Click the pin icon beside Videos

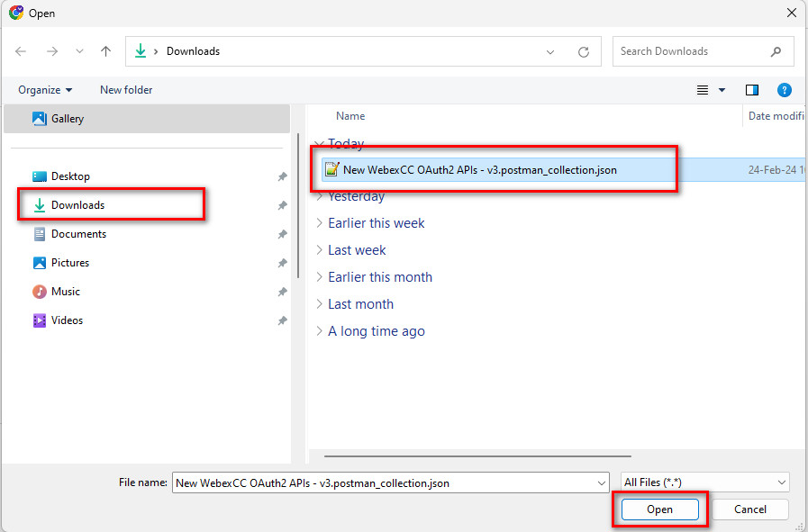(x=282, y=320)
